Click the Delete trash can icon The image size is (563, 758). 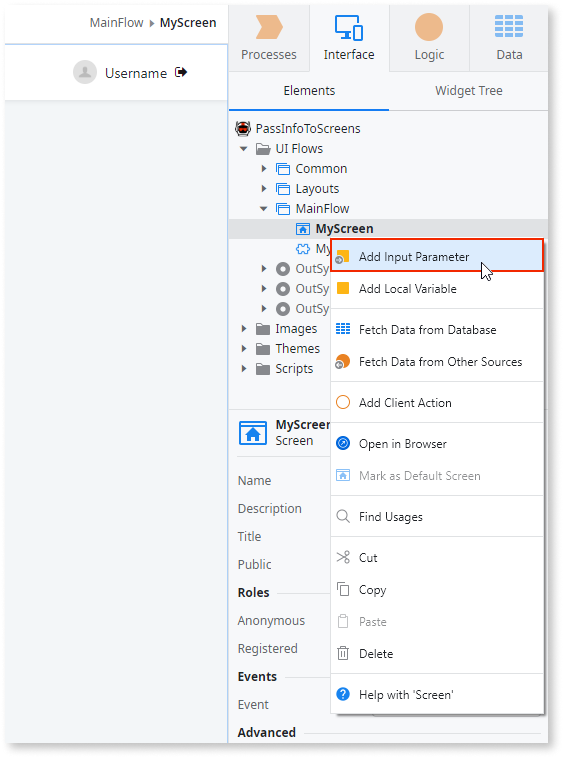coord(343,653)
